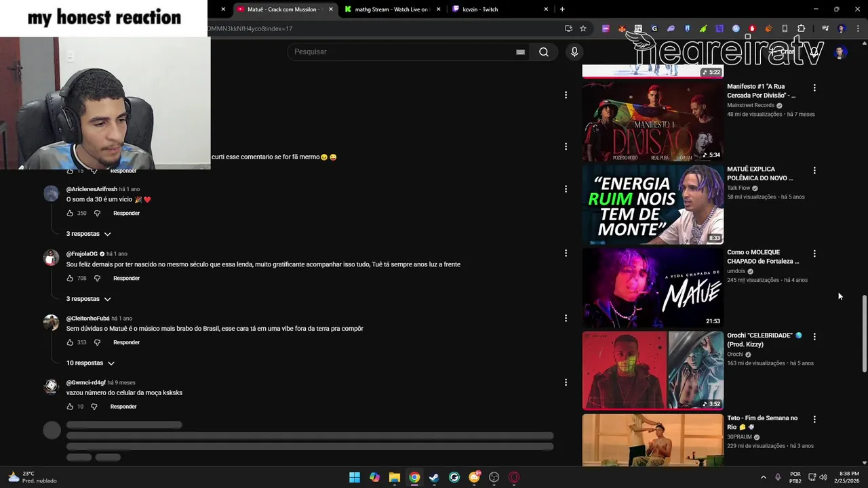Dislike the @FrajolaOG comment
868x488 pixels.
[x=97, y=278]
